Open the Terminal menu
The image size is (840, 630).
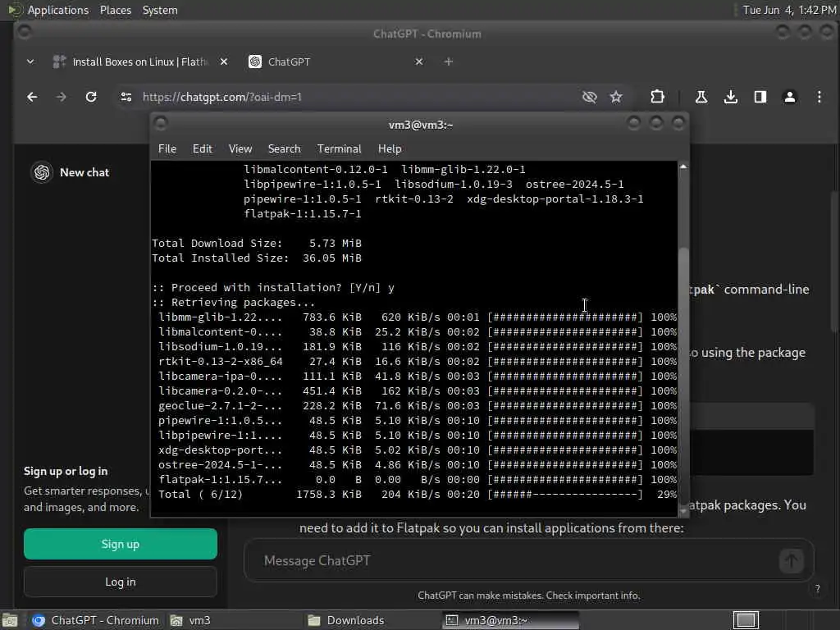pyautogui.click(x=339, y=149)
